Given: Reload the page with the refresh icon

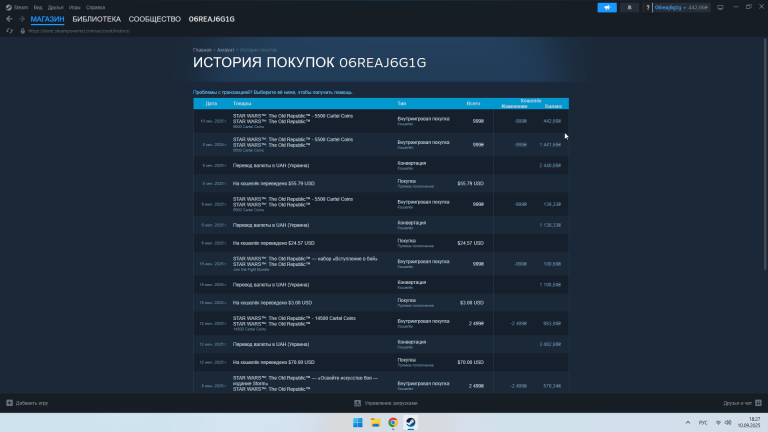Looking at the screenshot, I should pyautogui.click(x=9, y=31).
